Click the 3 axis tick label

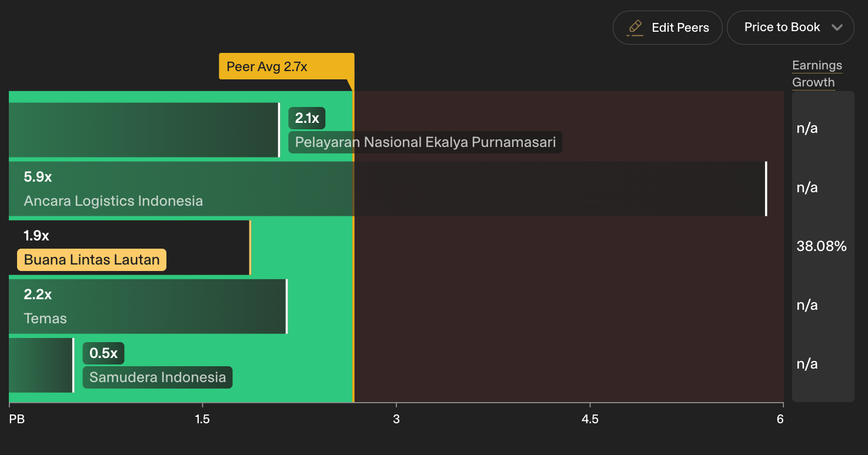pyautogui.click(x=396, y=419)
